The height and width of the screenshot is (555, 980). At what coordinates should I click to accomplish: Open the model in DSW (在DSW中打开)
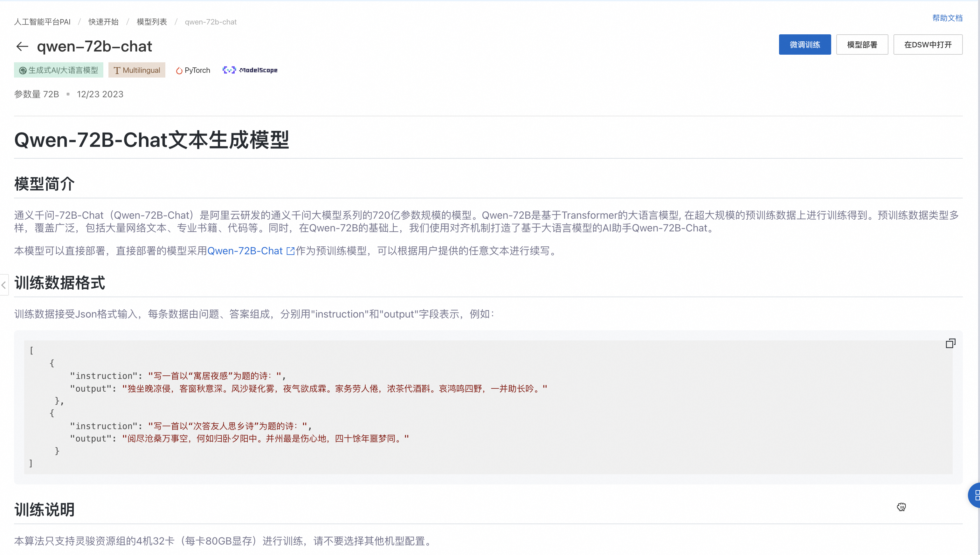(928, 44)
